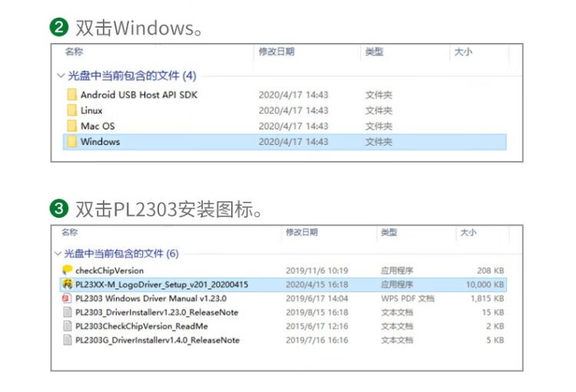Click the checkChipVersion application icon
The height and width of the screenshot is (392, 576).
[67, 270]
